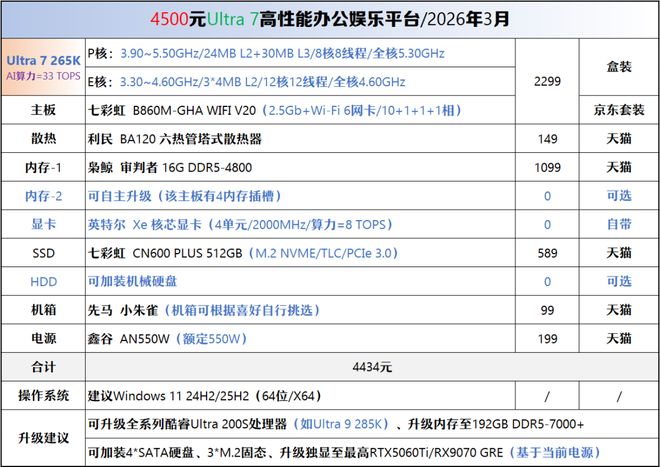
Task: Click '可选' in the HDD row
Action: point(619,281)
